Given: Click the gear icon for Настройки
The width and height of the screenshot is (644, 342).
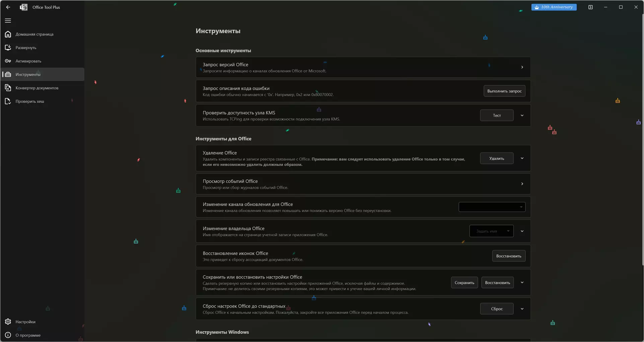Looking at the screenshot, I should [x=8, y=322].
